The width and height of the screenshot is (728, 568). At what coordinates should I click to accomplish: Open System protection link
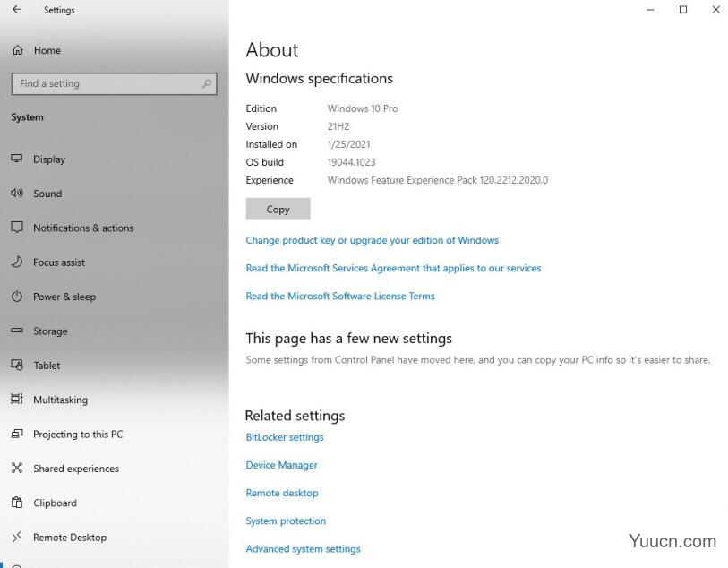(x=286, y=521)
